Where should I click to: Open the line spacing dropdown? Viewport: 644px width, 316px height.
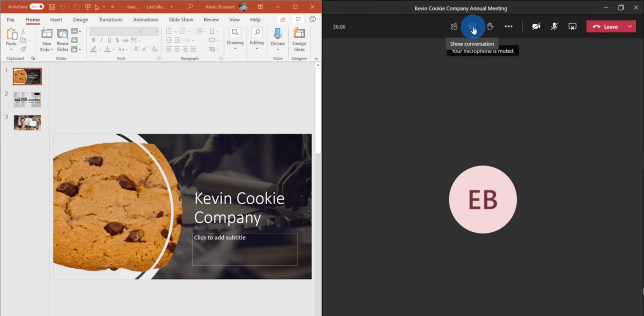pos(200,31)
